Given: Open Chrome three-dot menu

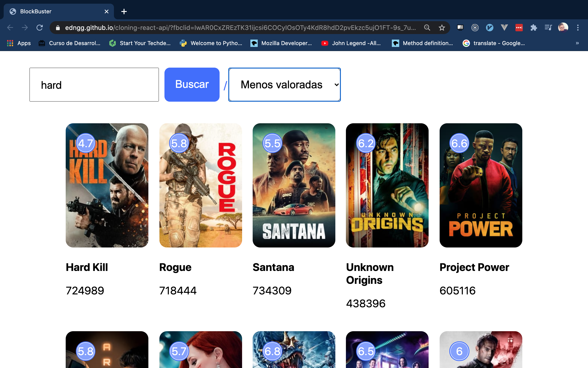Looking at the screenshot, I should 578,28.
